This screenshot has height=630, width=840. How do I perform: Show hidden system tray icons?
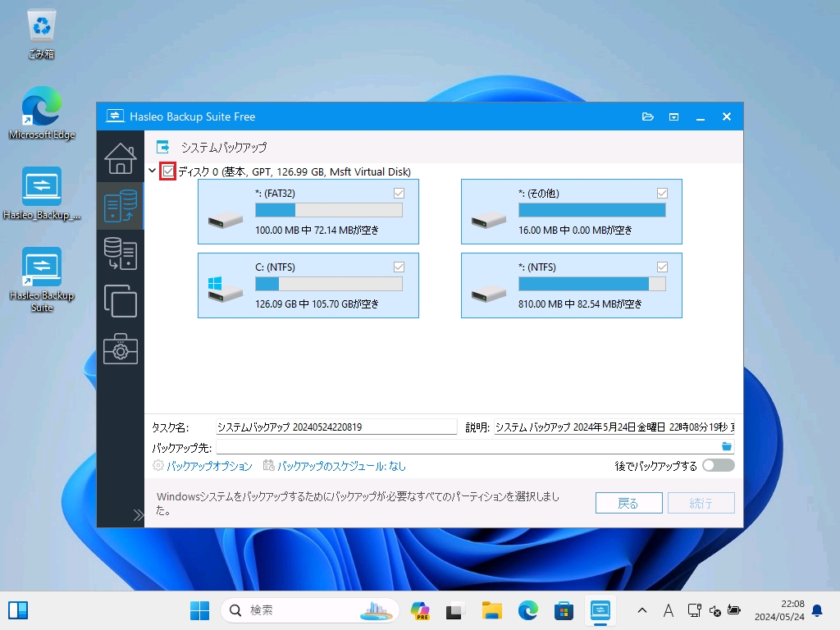tap(642, 610)
